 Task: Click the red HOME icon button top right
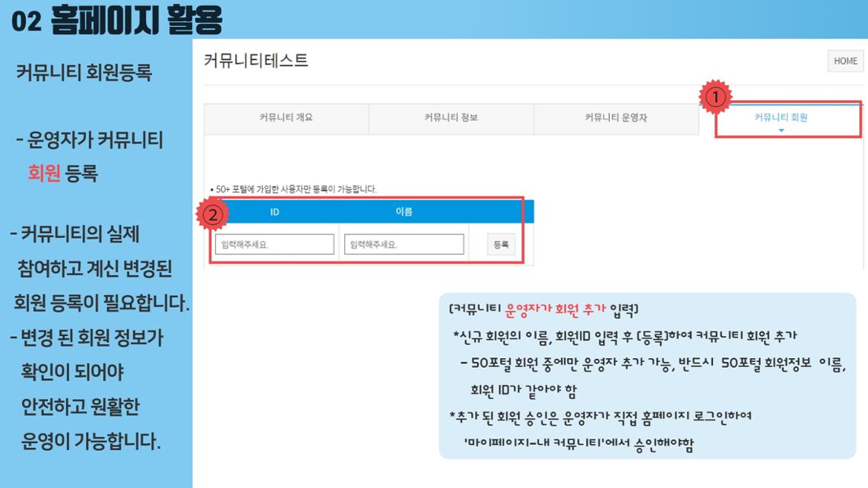point(845,61)
